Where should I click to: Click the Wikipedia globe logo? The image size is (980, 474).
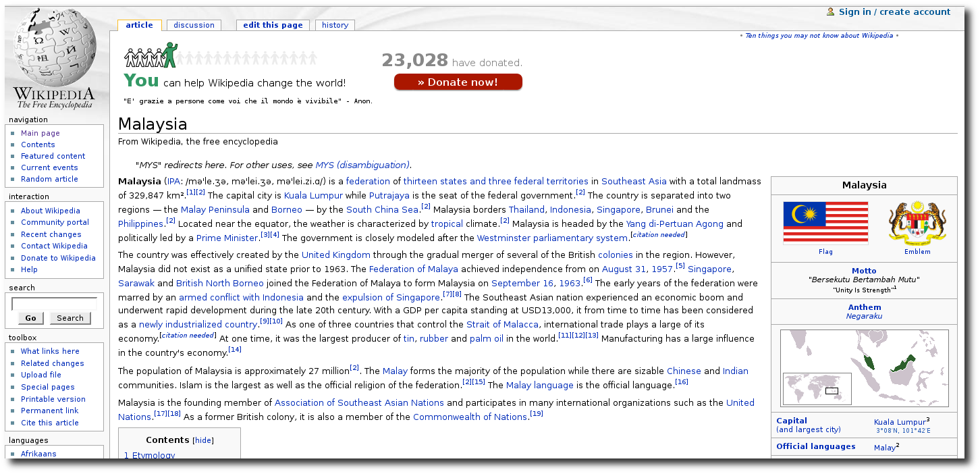point(55,59)
